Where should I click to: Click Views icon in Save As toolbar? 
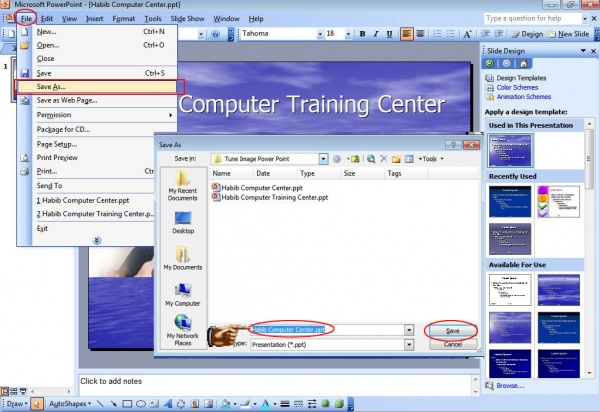[x=409, y=159]
